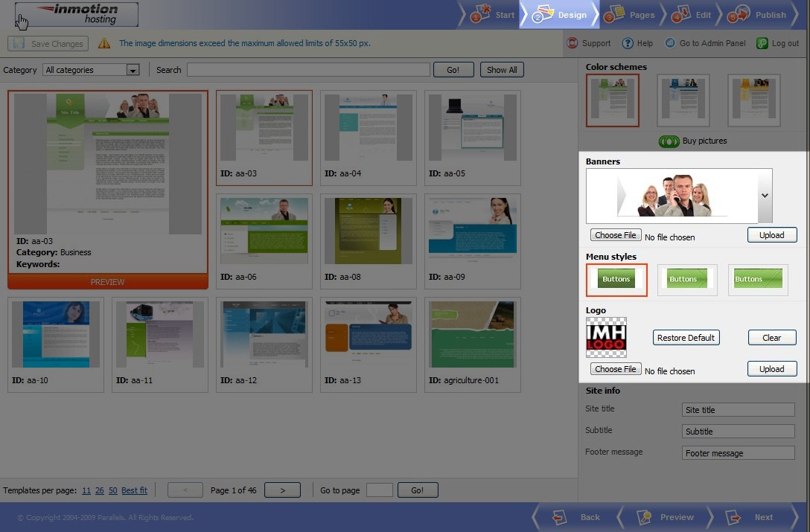Click the Support lifebuoy icon
810x532 pixels.
[x=572, y=43]
